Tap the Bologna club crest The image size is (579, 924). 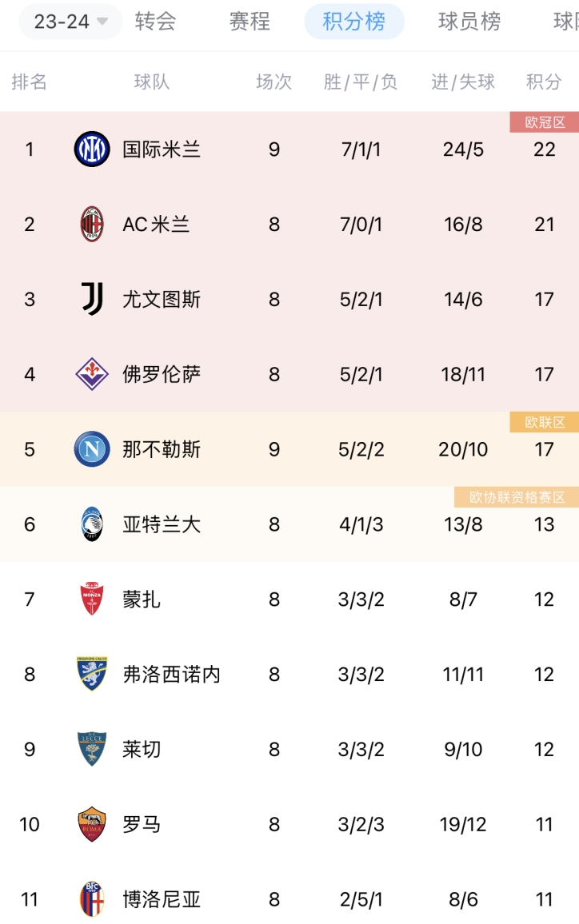[92, 898]
